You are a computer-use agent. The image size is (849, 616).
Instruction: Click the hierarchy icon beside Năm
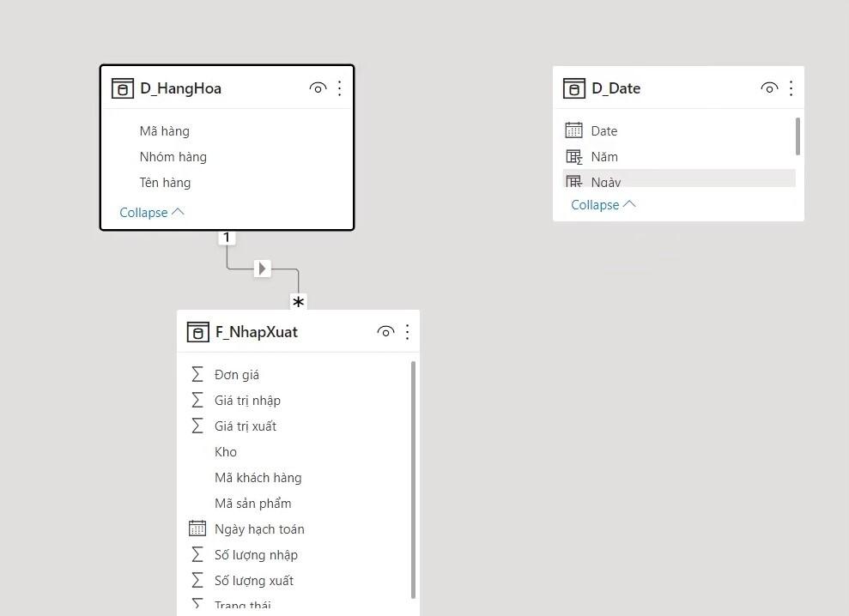[x=573, y=156]
